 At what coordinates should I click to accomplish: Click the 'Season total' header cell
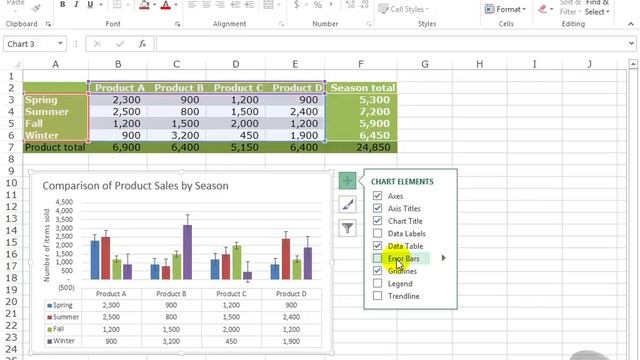click(361, 88)
